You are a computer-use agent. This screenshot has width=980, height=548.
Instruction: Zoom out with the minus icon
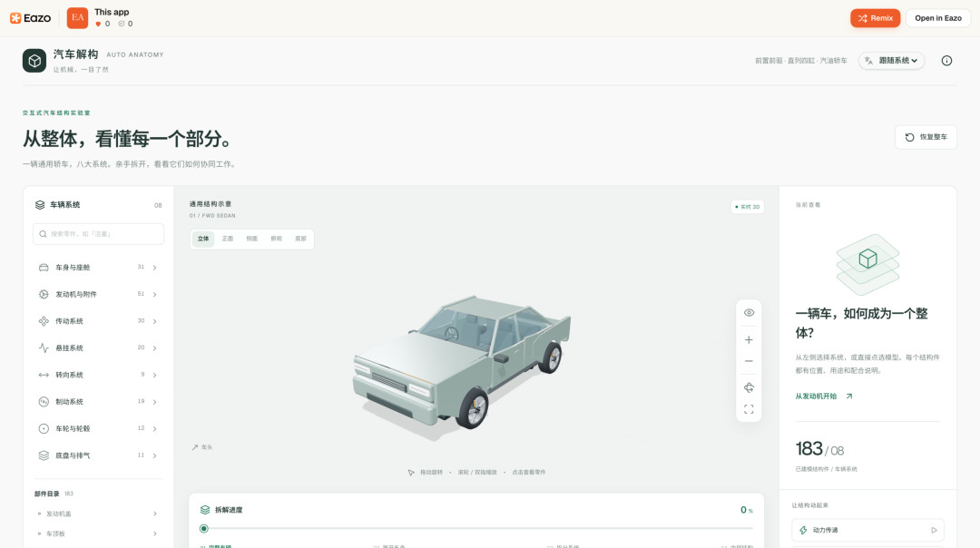pos(749,361)
